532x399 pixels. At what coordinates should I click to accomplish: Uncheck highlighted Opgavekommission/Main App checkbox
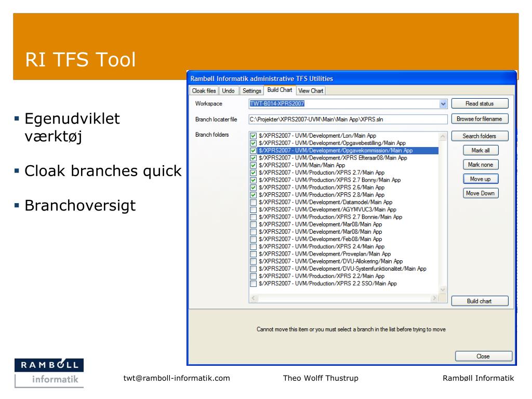pyautogui.click(x=253, y=151)
